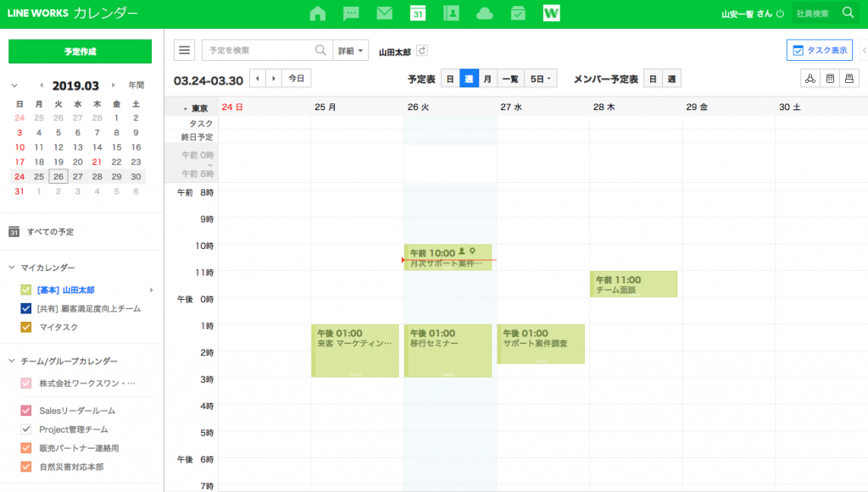Open the Drive cloud icon

485,14
